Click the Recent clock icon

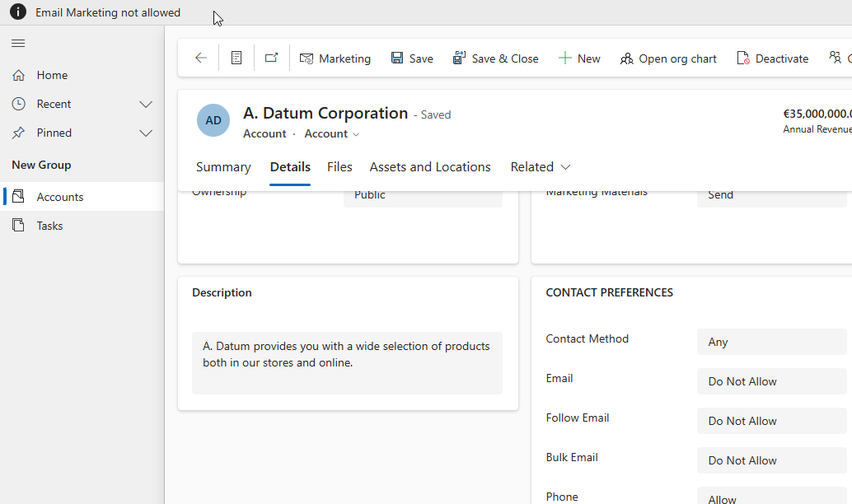(18, 104)
